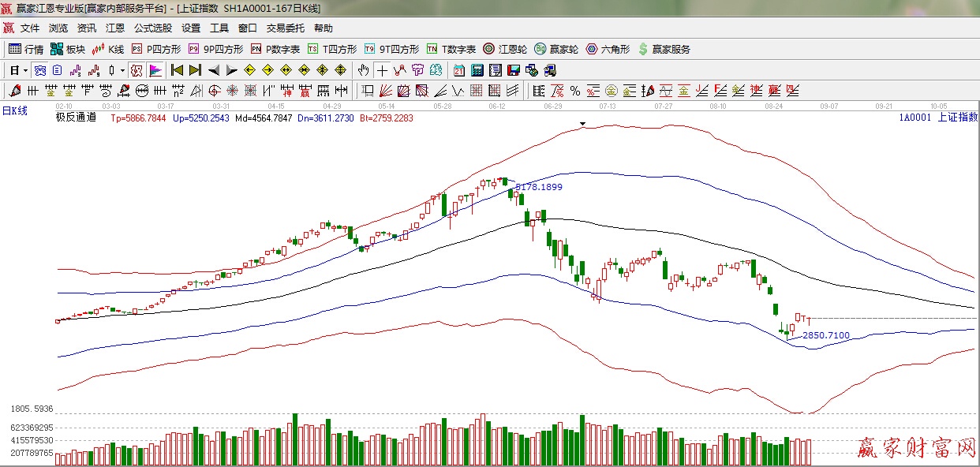980x467 pixels.
Task: Toggle the crosshair cursor tool
Action: tap(382, 70)
